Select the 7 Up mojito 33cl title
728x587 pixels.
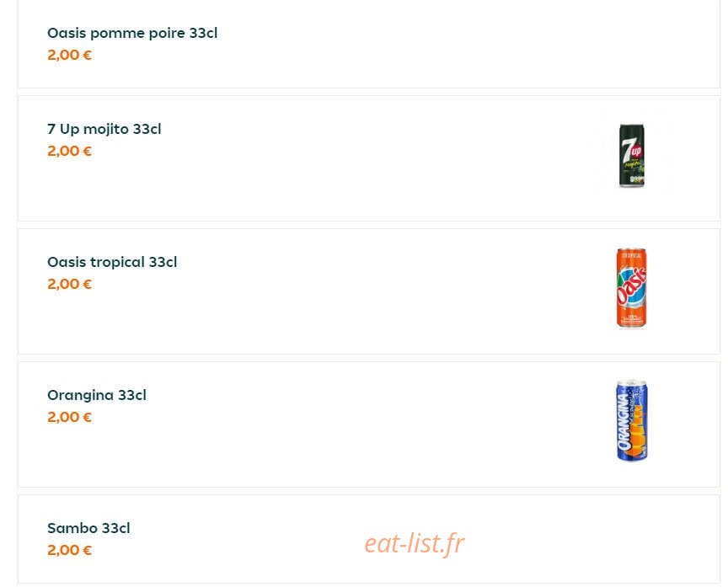pos(104,129)
